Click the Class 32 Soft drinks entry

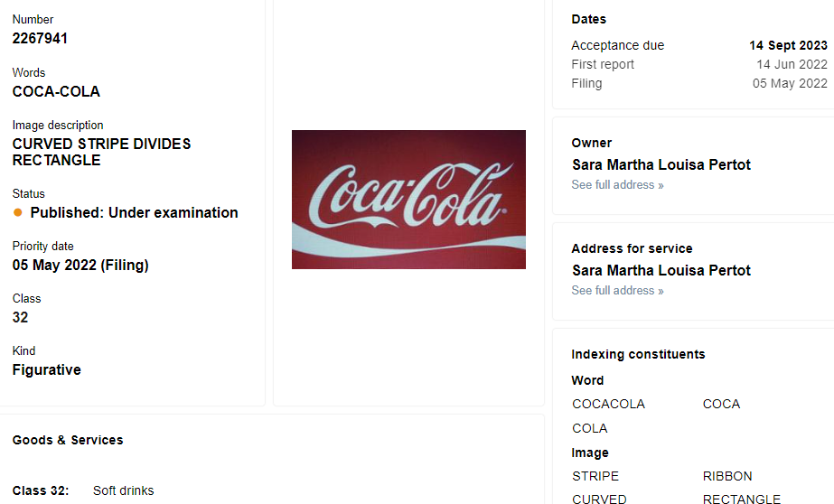tap(83, 490)
